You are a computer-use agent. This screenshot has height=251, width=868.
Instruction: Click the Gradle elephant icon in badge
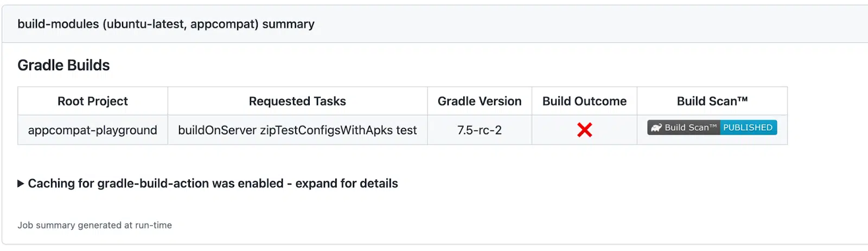pyautogui.click(x=656, y=128)
